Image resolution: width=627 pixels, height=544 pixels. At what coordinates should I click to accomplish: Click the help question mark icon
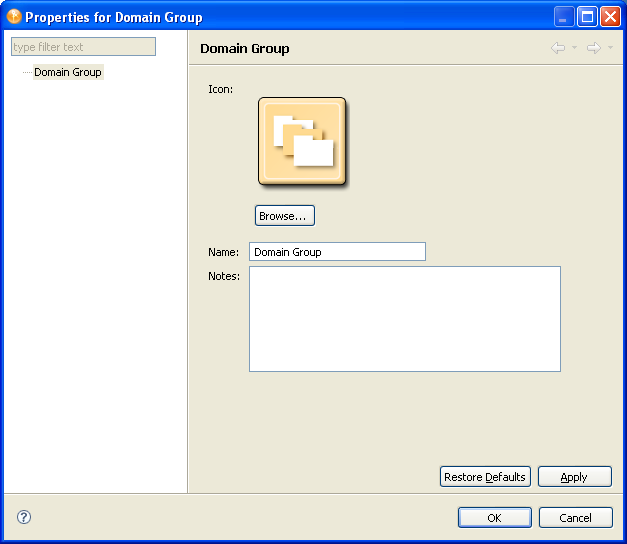point(24,517)
